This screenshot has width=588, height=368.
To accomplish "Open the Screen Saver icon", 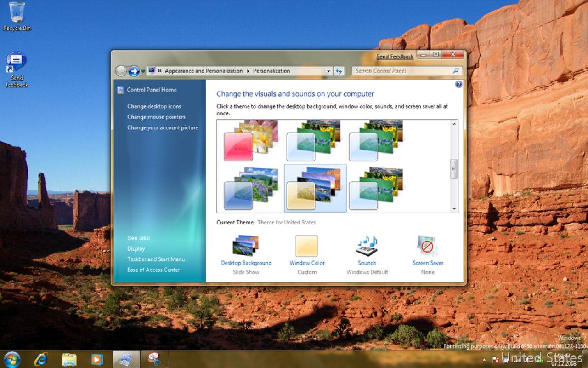I will [x=428, y=246].
